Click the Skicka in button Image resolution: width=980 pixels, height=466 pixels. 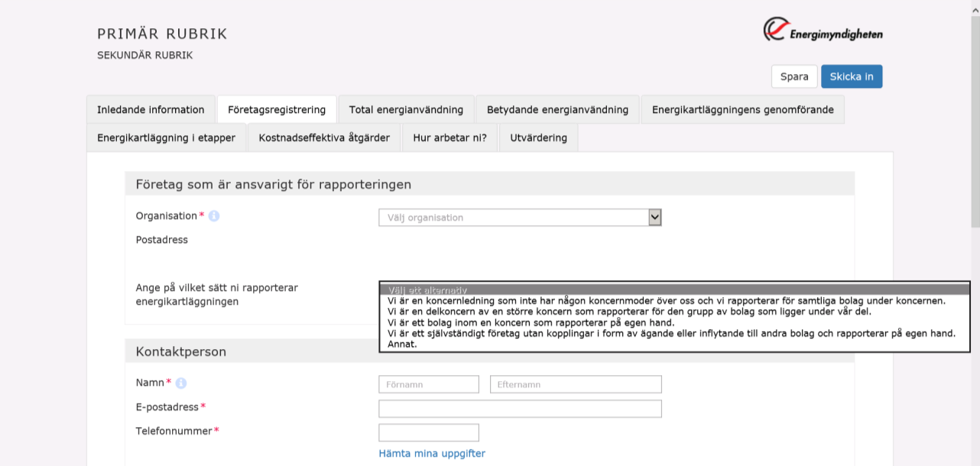pos(852,76)
